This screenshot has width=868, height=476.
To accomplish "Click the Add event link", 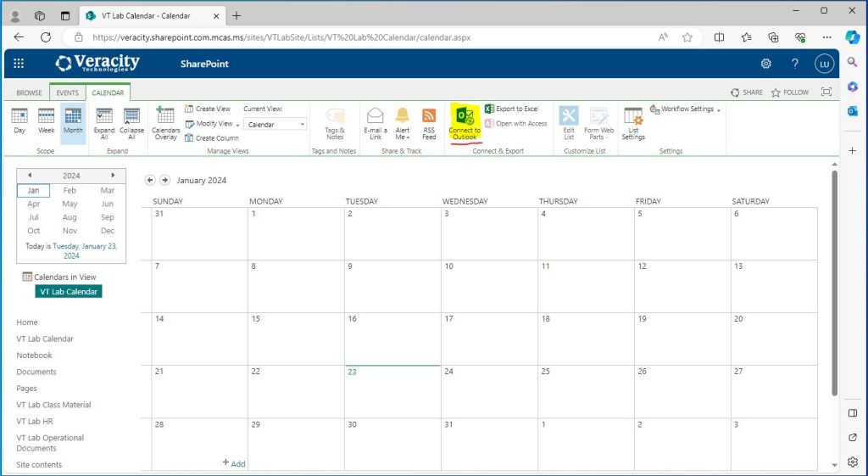I will pyautogui.click(x=234, y=463).
